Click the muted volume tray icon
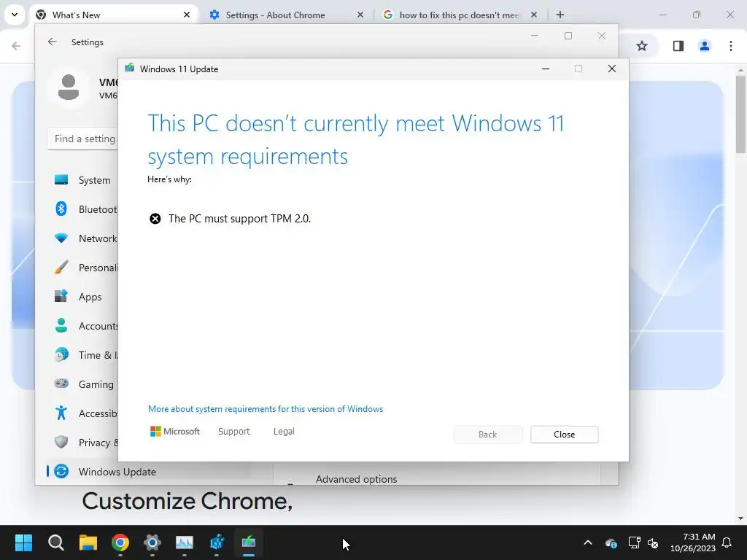The image size is (747, 560). pos(653,542)
